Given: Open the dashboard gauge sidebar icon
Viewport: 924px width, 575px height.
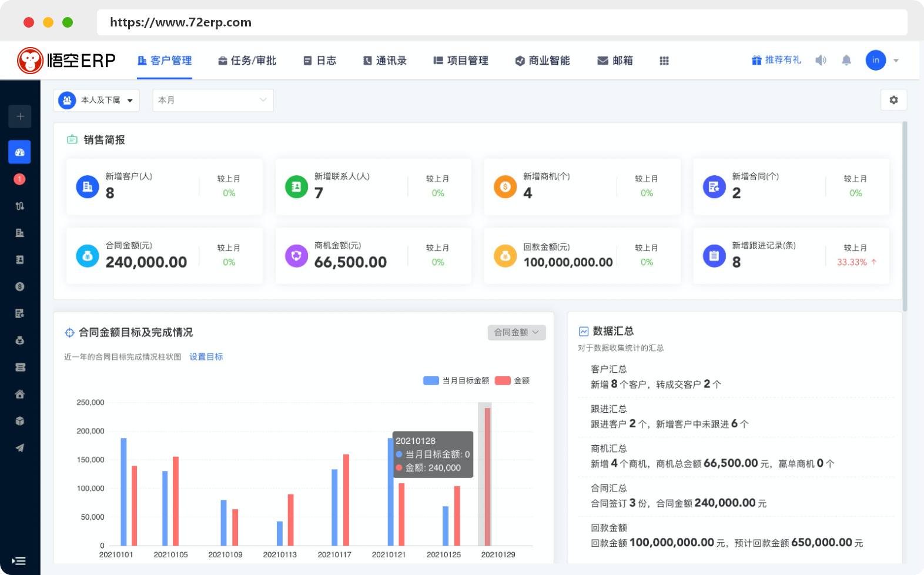Looking at the screenshot, I should click(x=19, y=152).
